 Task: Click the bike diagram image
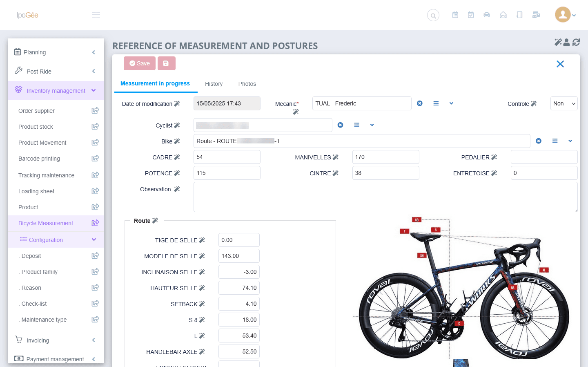(461, 291)
